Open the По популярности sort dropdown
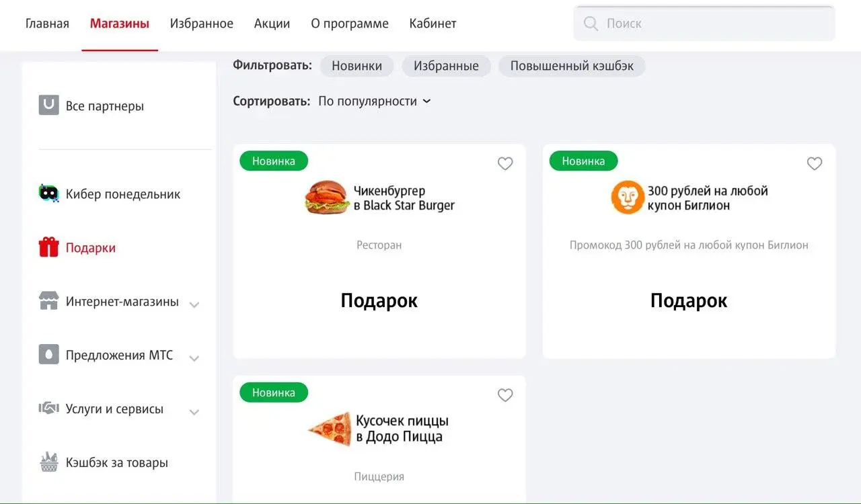The height and width of the screenshot is (504, 861). pos(375,101)
